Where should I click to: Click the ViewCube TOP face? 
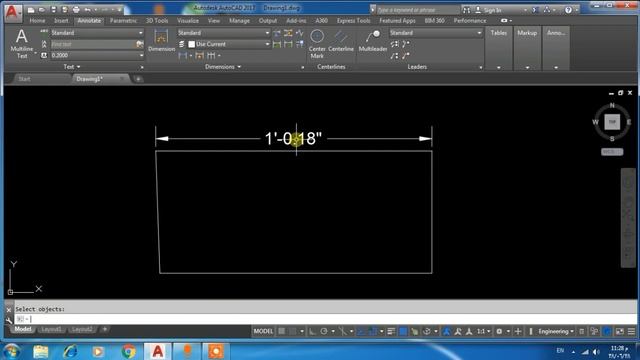[612, 122]
